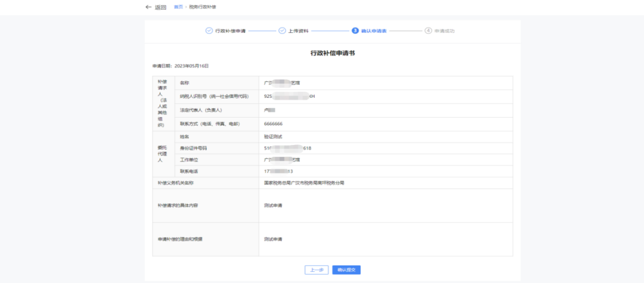
Task: Click the blue step 3 circle icon
Action: [355, 30]
